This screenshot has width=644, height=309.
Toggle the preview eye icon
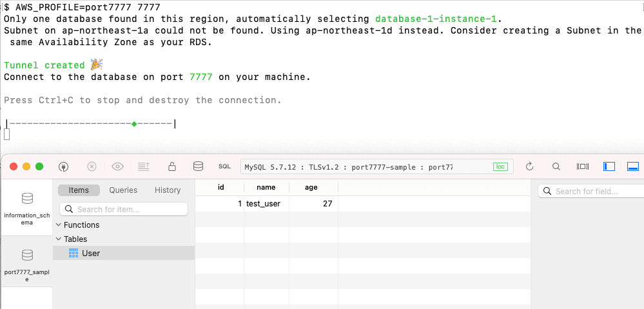[117, 166]
